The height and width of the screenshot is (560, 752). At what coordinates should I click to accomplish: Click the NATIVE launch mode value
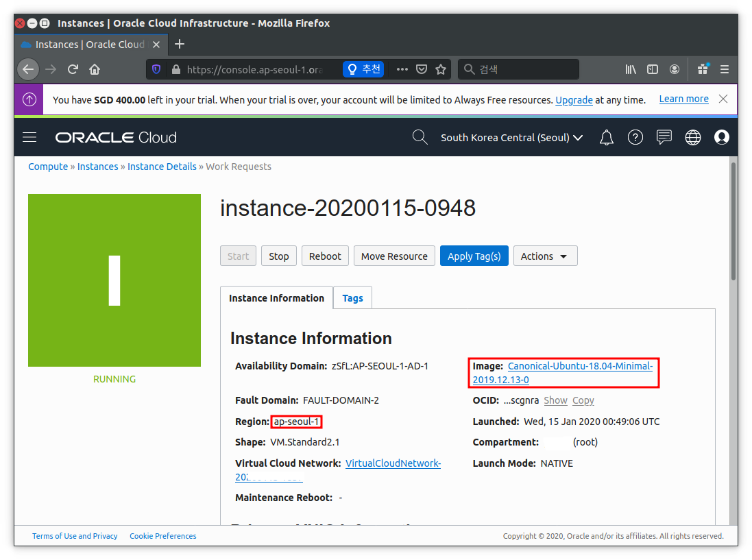point(557,463)
